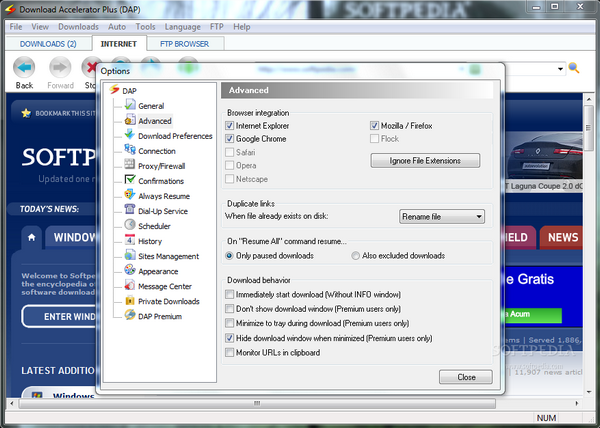
Task: Click the vertical scrollbar down arrow
Action: [589, 392]
